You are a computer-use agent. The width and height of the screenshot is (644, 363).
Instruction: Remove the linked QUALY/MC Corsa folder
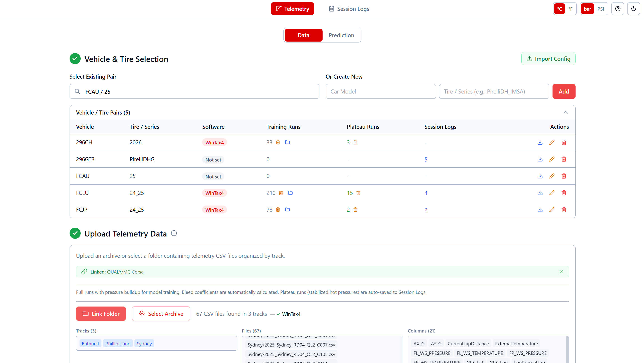coord(561,272)
